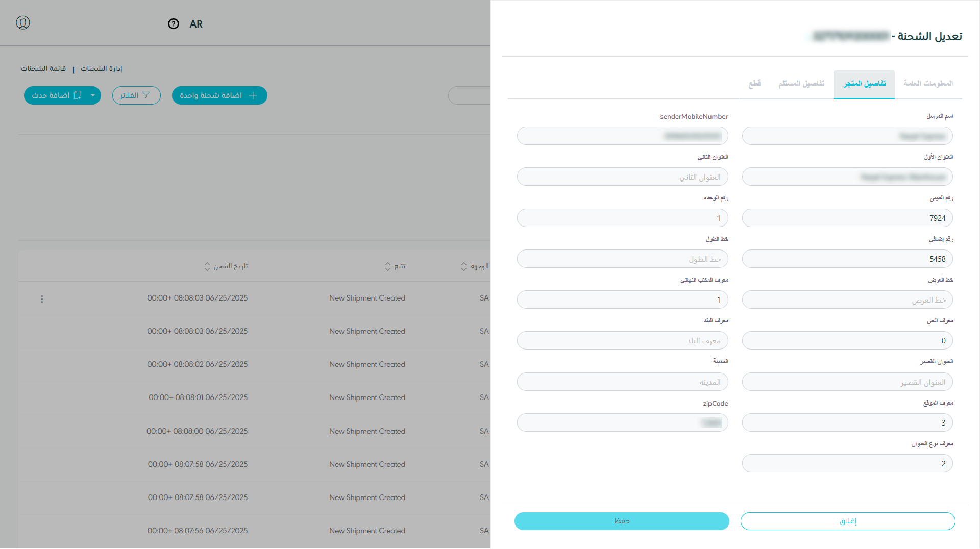Click the إدارة الشحنات breadcrumb link

(102, 68)
